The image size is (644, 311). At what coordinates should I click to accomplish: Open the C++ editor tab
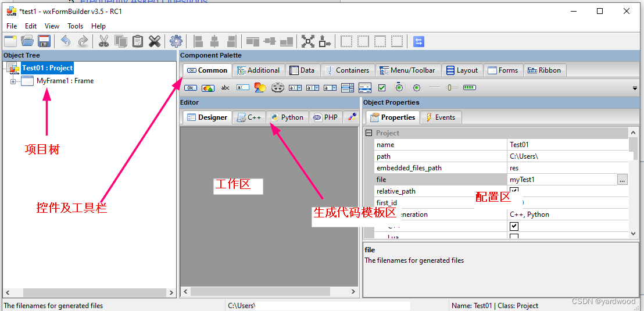click(249, 117)
